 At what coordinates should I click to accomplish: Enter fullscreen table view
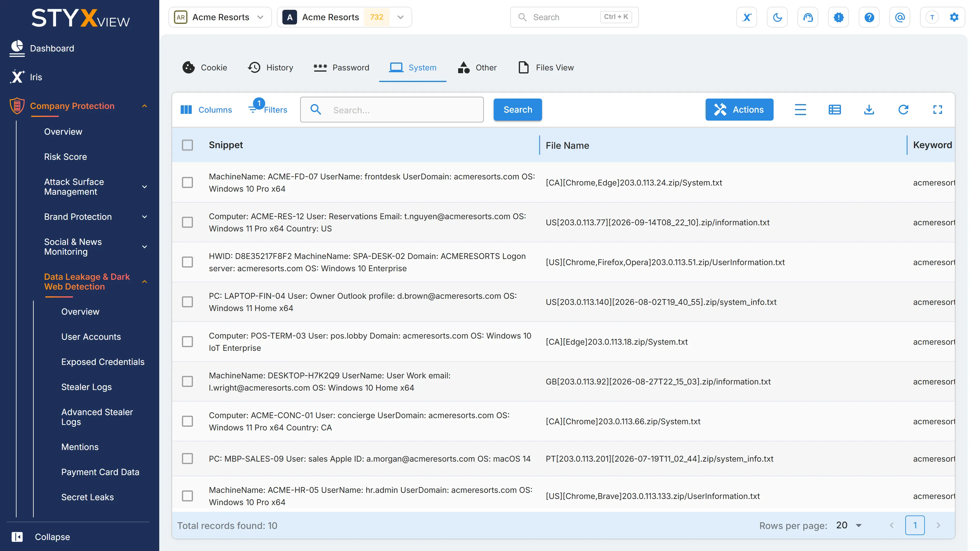937,110
